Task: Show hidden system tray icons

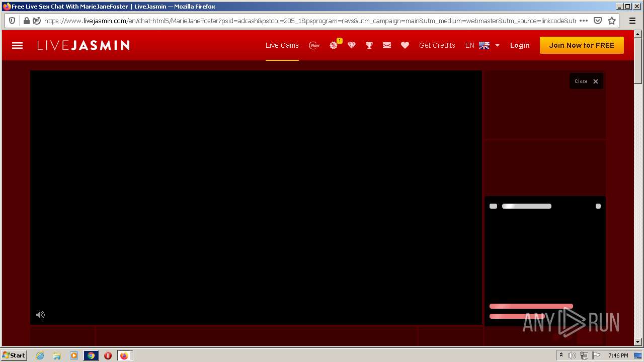Action: coord(561,355)
